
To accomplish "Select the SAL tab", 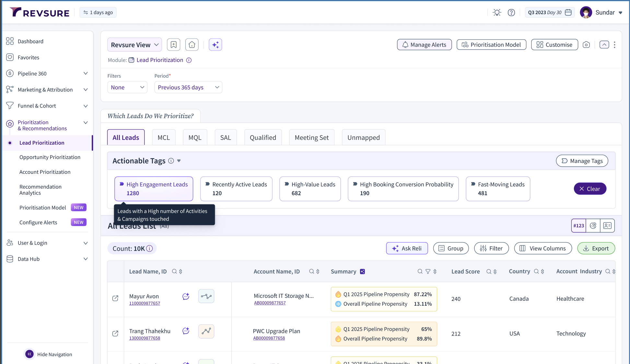I will click(x=226, y=137).
